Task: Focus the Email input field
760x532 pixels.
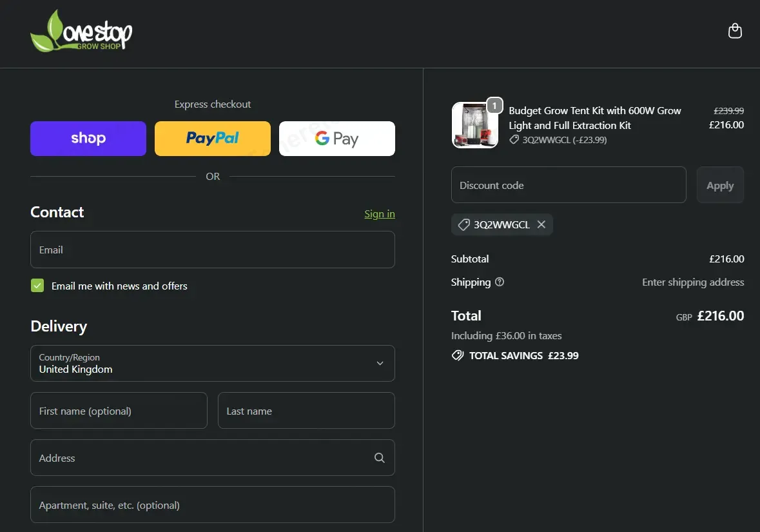Action: [213, 250]
